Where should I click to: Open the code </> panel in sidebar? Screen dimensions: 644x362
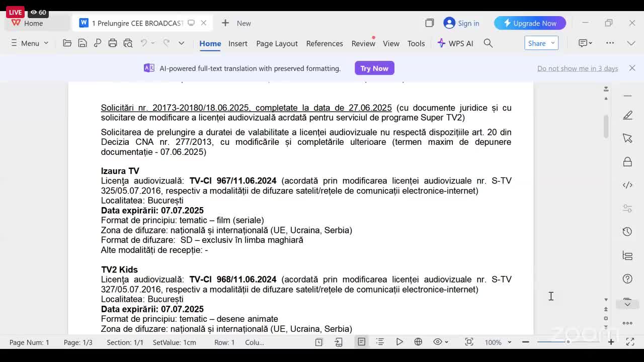point(627,185)
